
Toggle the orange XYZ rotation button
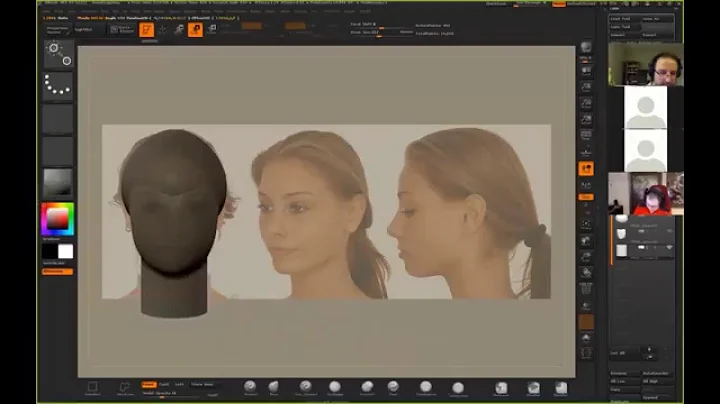pos(586,197)
